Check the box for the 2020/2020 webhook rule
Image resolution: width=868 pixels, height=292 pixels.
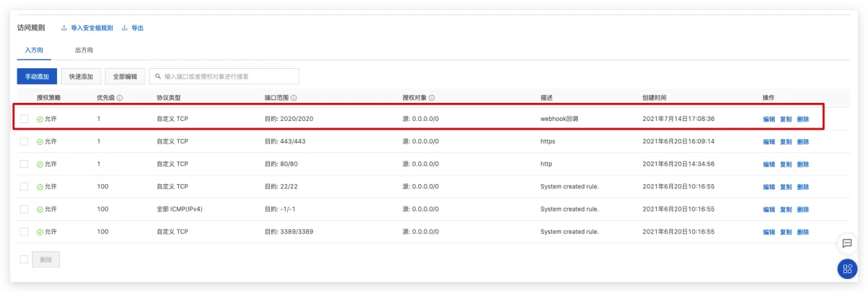[x=24, y=119]
